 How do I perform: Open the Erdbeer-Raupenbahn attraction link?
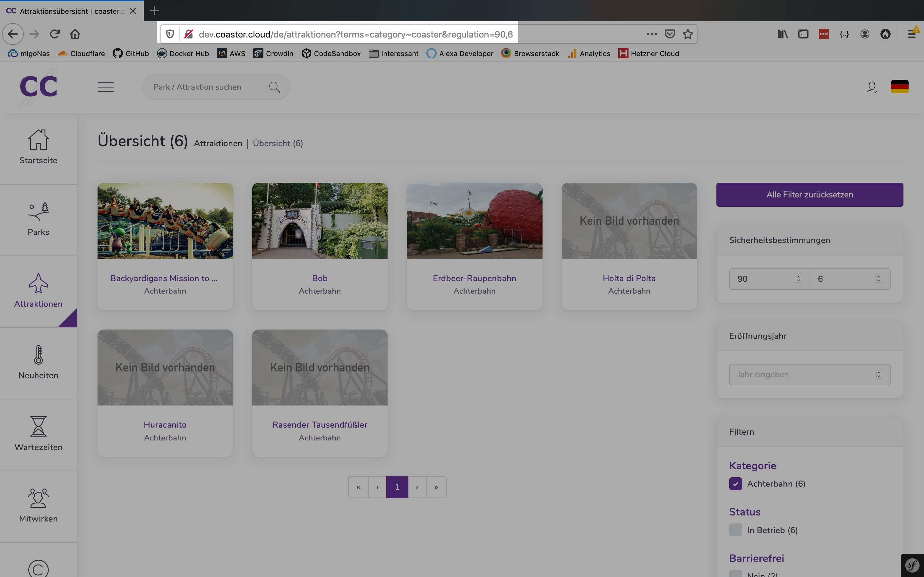474,278
